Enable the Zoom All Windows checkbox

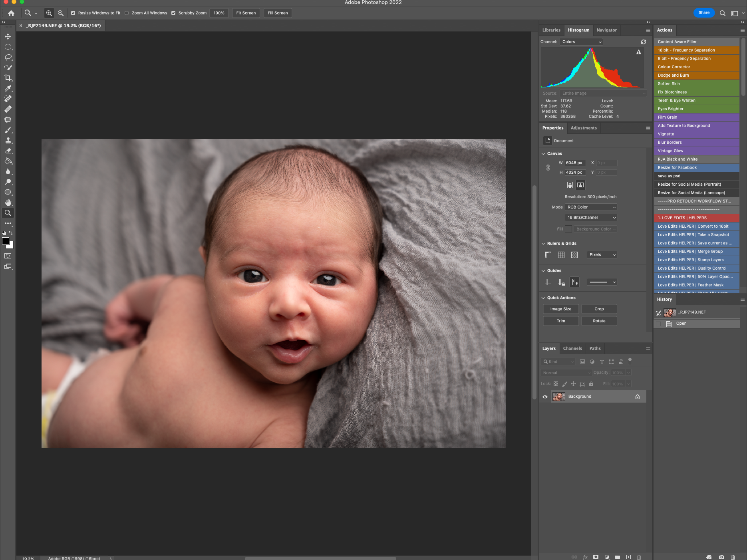[x=127, y=13]
